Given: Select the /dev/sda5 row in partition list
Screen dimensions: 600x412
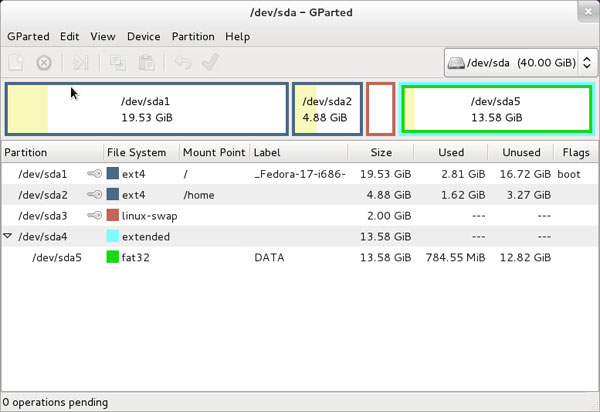Looking at the screenshot, I should coord(300,257).
